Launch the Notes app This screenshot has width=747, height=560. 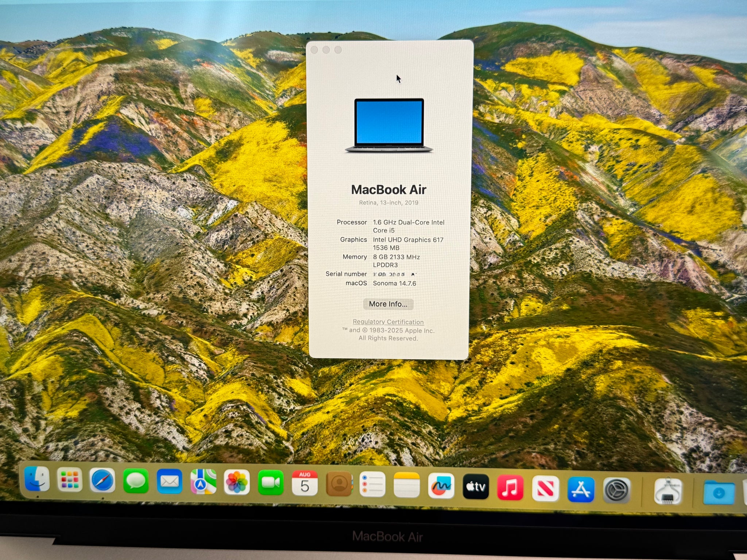pyautogui.click(x=407, y=485)
